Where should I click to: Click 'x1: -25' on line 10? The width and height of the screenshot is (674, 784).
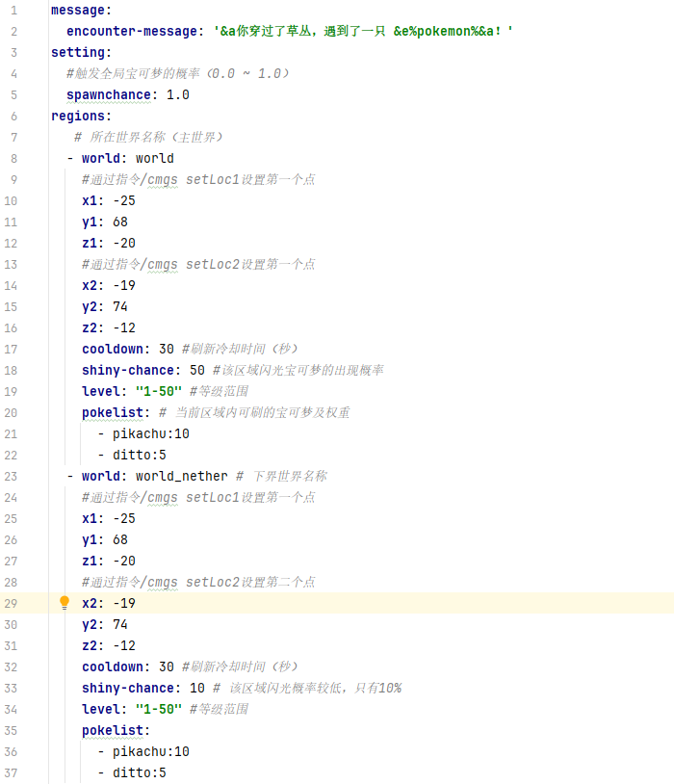(x=109, y=200)
